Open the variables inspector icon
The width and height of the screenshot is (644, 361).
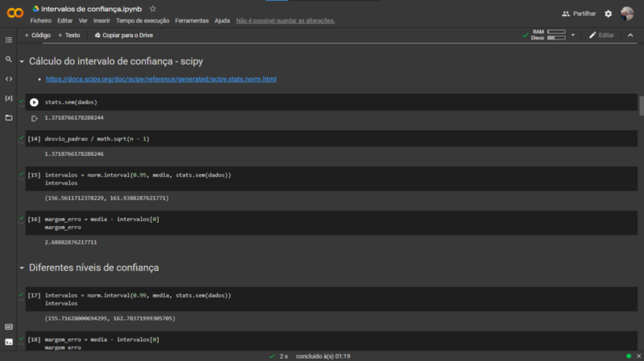(x=9, y=98)
